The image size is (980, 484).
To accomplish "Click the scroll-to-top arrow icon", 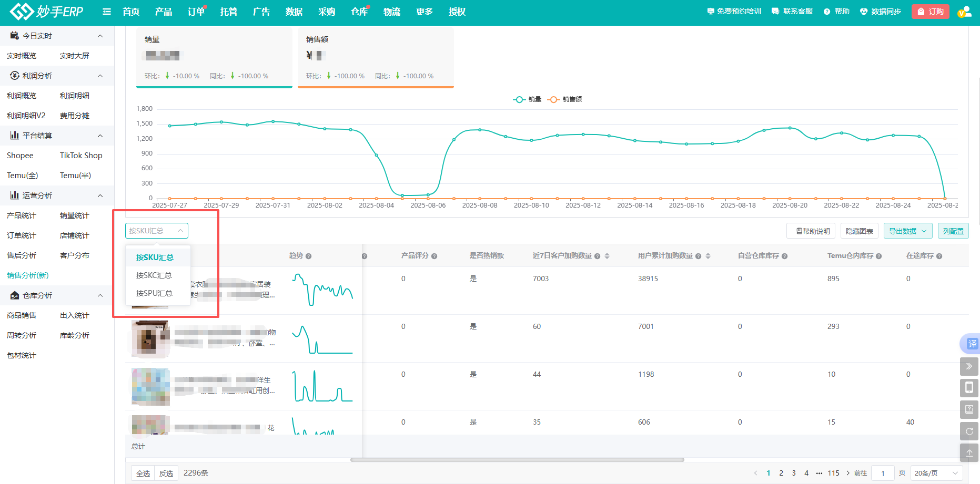I will click(x=969, y=453).
